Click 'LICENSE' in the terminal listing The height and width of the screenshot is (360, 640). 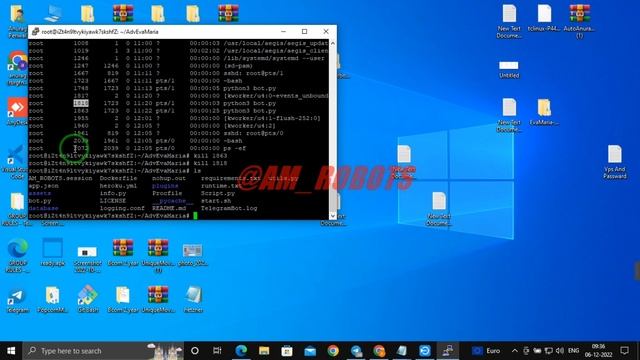click(x=113, y=201)
